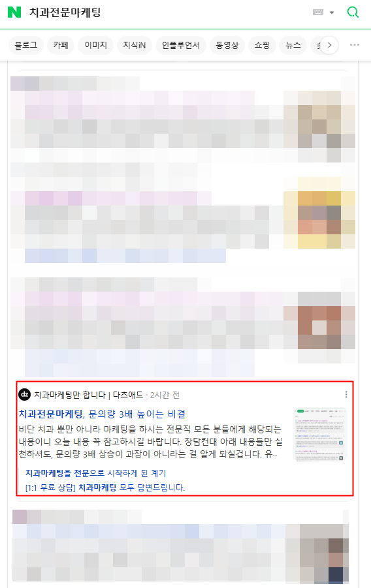Click the green Naver N logo
Viewport: 371px width, 588px height.
tap(14, 12)
